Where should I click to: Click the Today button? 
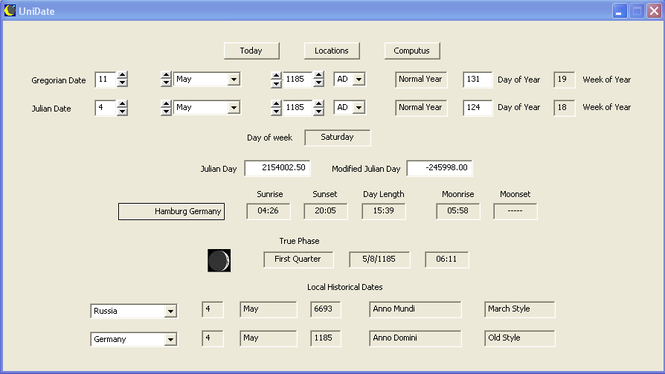coord(251,51)
